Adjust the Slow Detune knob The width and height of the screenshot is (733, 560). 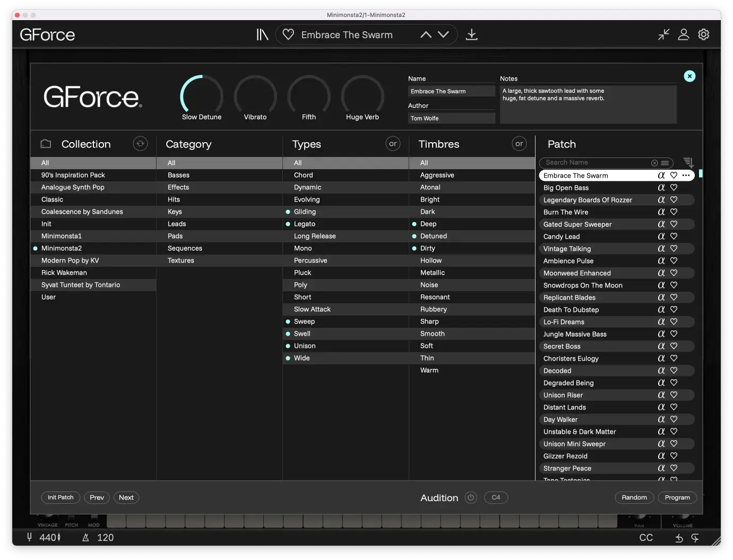[x=202, y=94]
